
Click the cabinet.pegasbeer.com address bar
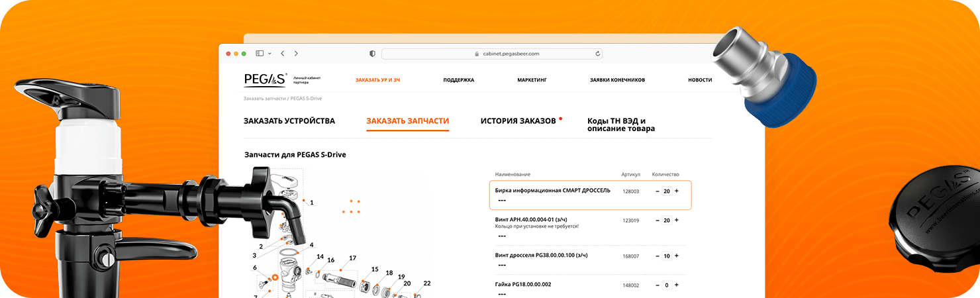pos(492,54)
